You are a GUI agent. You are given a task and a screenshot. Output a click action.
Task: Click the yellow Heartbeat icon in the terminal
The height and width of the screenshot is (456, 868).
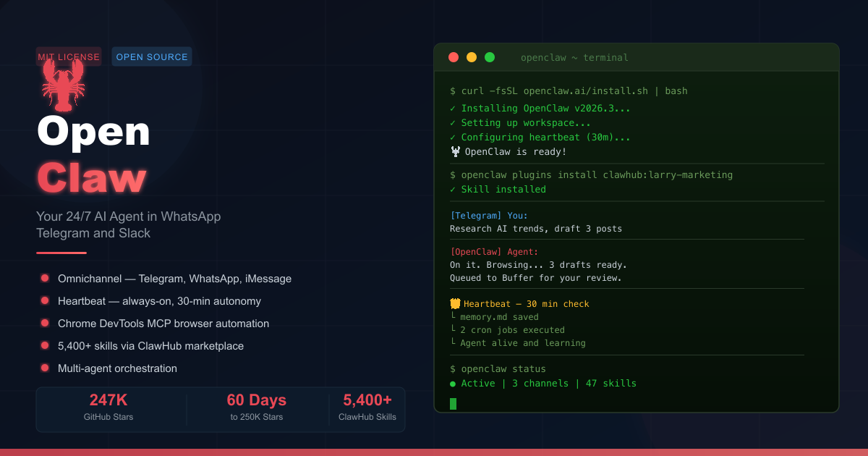tap(454, 303)
